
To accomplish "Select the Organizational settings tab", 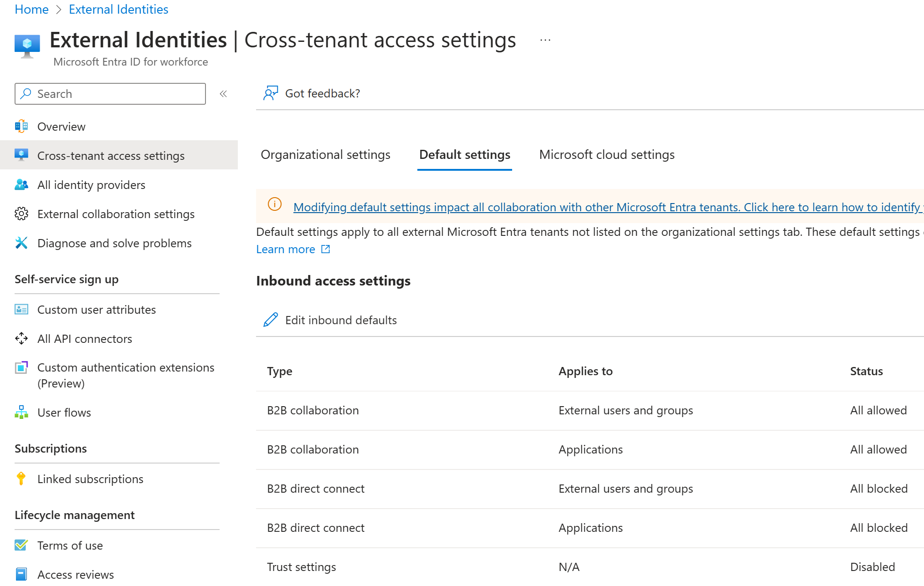I will click(327, 154).
